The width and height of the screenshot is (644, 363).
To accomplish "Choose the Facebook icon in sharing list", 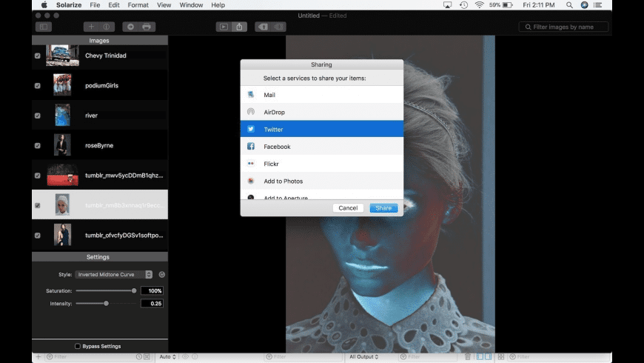I will (x=251, y=147).
